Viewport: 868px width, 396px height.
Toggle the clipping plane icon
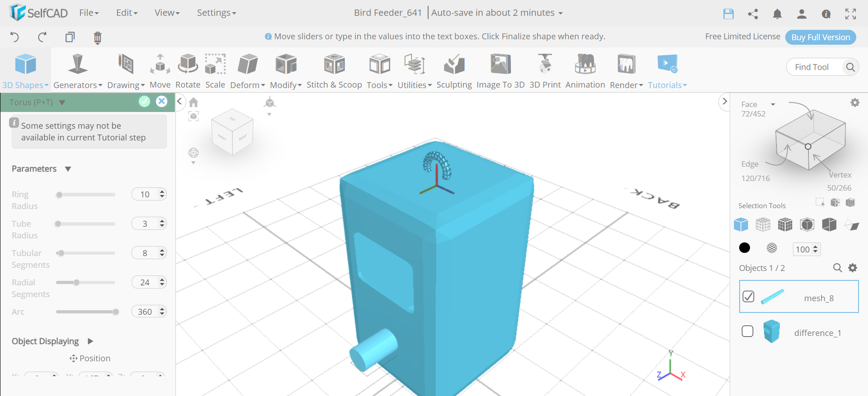point(851,224)
